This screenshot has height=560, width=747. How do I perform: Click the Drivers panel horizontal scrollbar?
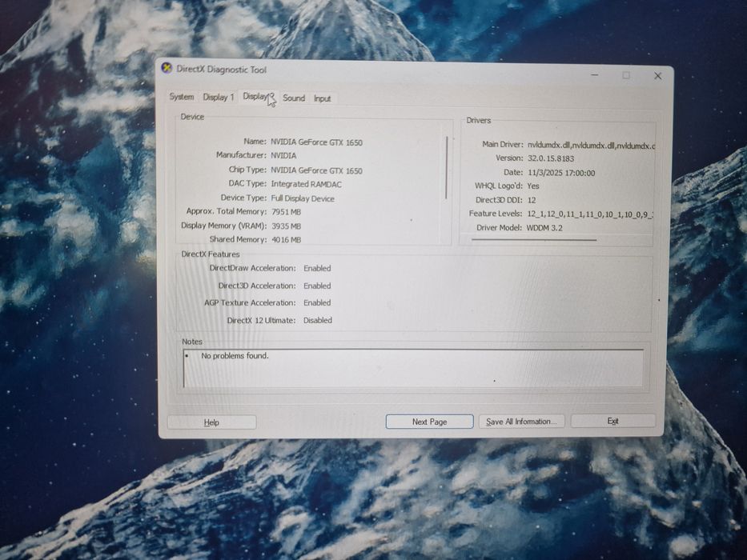(534, 240)
